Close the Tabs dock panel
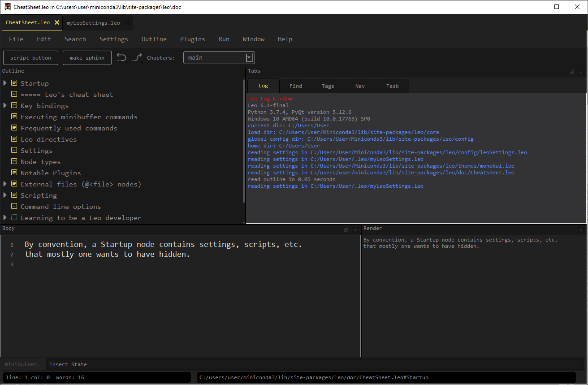Viewport: 588px width, 385px height. (x=581, y=72)
